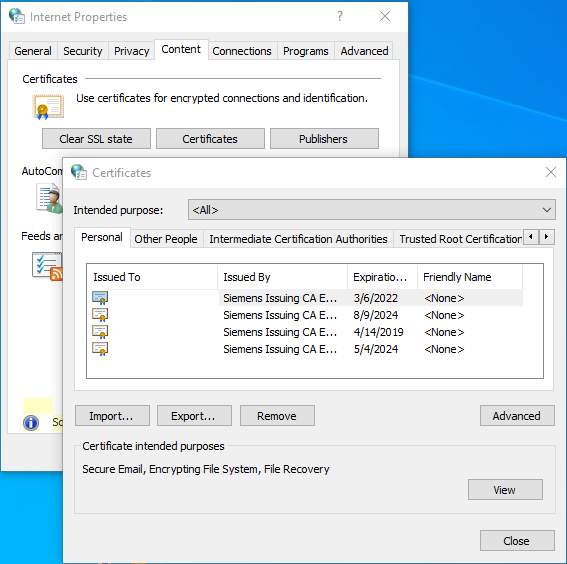Image resolution: width=567 pixels, height=564 pixels.
Task: Click Close button at bottom of Certificates dialog
Action: coord(517,541)
